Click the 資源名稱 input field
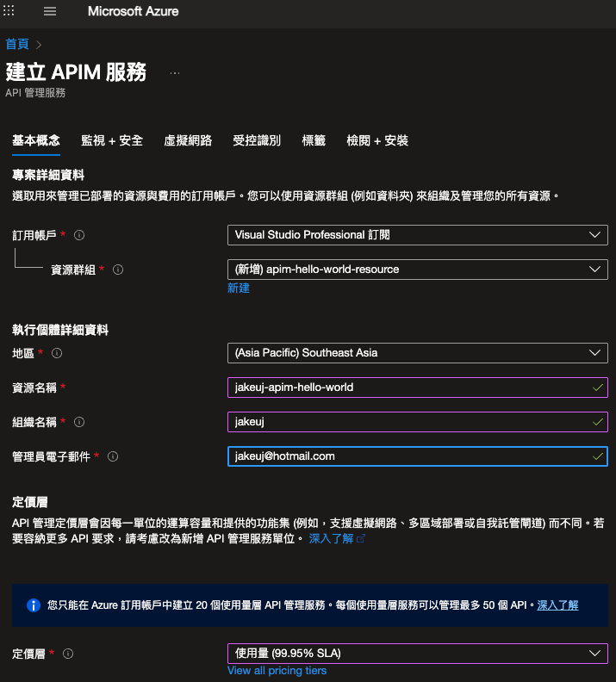The width and height of the screenshot is (616, 682). click(x=418, y=387)
